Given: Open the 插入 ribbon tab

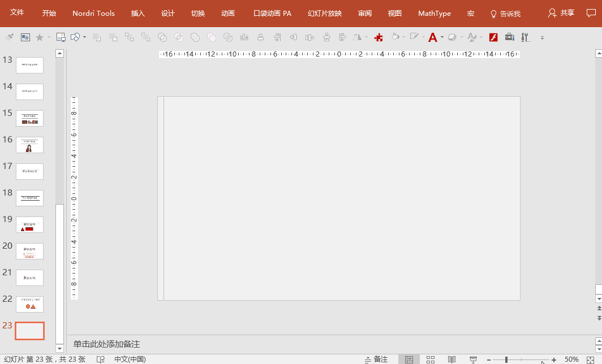Looking at the screenshot, I should 138,14.
